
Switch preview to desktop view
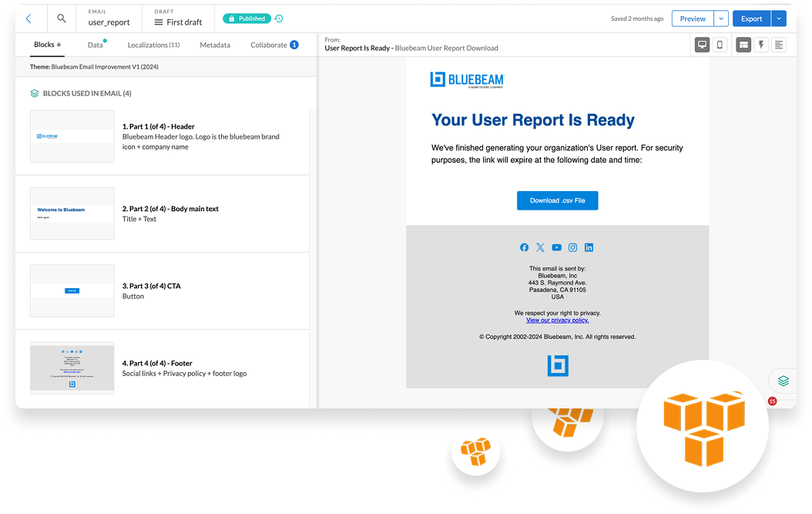click(702, 45)
